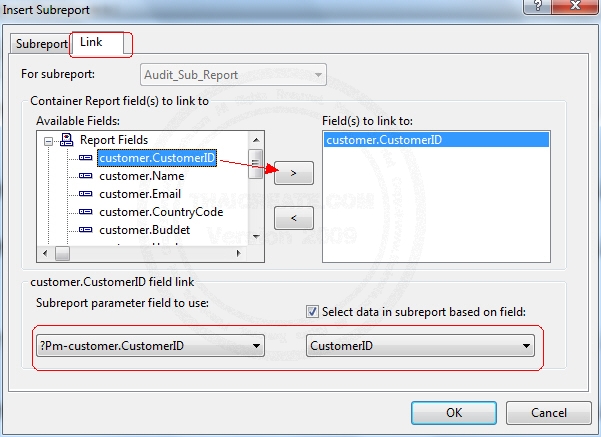Select customer.Name in Available Fields
Viewport: 601px width, 437px height.
[141, 176]
